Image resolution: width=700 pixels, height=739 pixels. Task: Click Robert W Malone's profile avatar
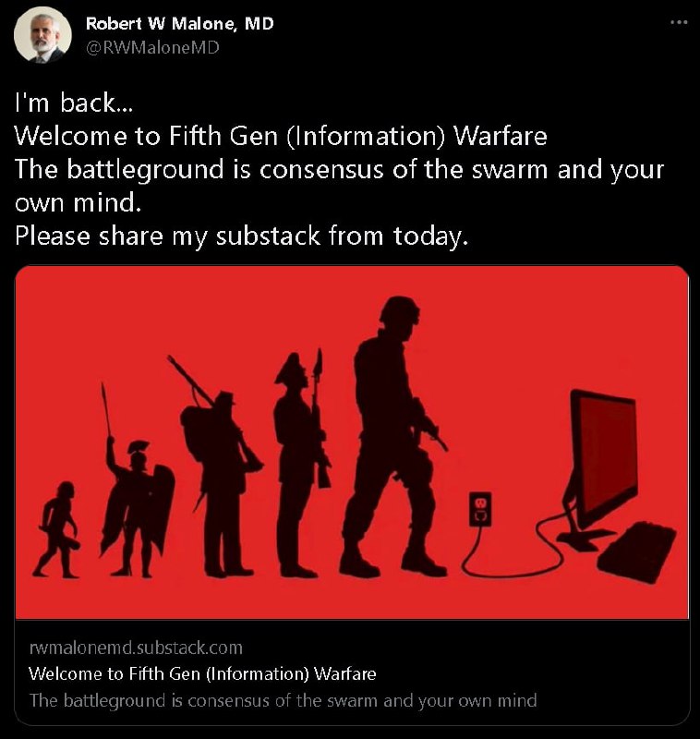pos(42,34)
